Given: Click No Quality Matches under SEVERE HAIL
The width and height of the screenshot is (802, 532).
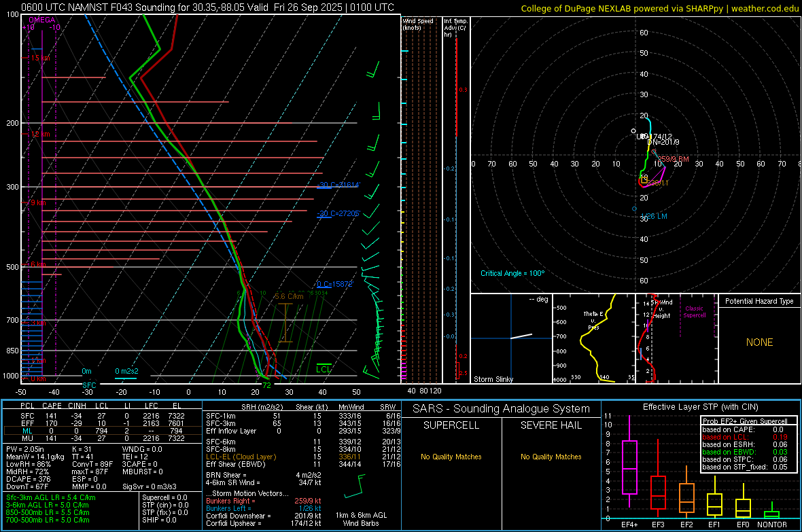Looking at the screenshot, I should (x=551, y=457).
